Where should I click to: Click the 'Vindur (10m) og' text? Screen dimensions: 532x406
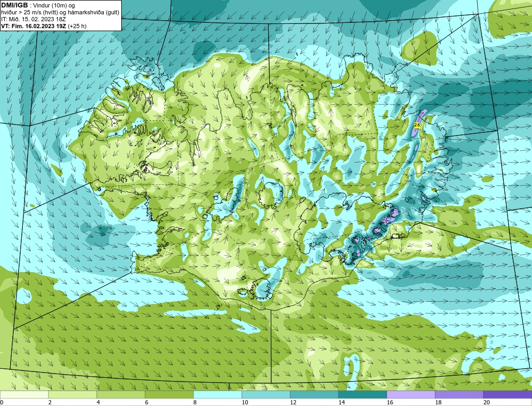[x=55, y=5]
